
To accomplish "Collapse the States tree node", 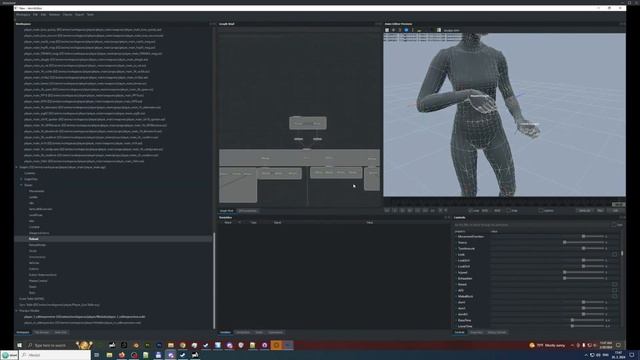I will click(22, 185).
